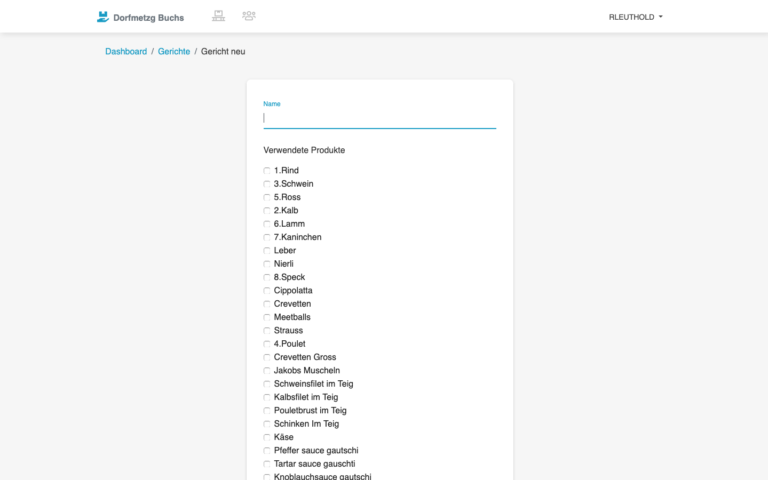Expand the RLEUTHOLD user dropdown
This screenshot has width=768, height=480.
(635, 17)
